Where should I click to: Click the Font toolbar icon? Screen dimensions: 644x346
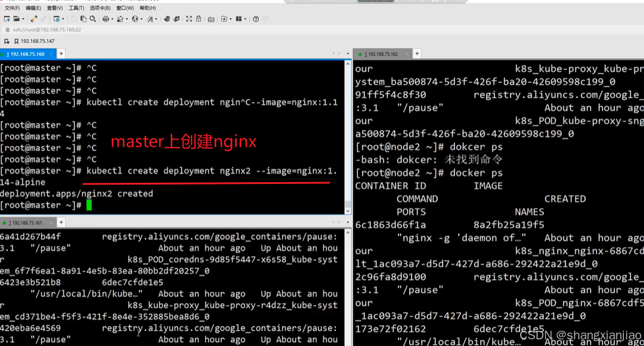tap(150, 19)
